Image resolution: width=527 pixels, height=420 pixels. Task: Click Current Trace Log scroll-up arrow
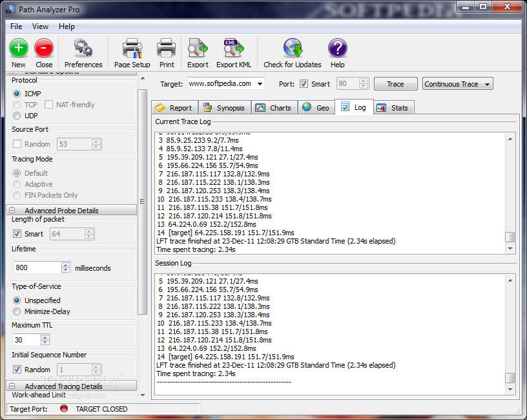tap(510, 139)
